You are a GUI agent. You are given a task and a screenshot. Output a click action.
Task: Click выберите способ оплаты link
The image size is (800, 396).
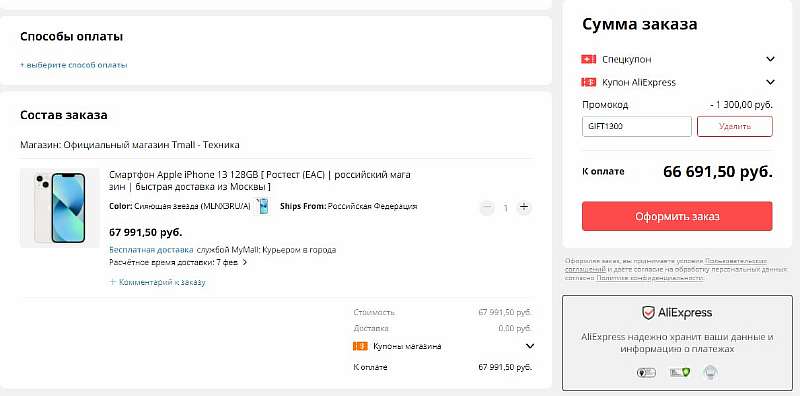74,65
